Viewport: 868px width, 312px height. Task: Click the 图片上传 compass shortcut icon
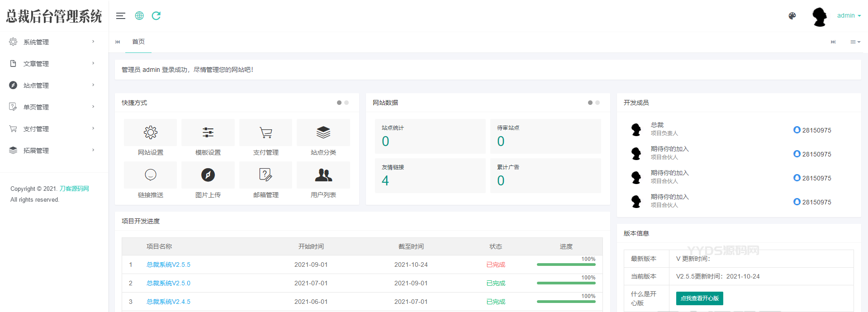pyautogui.click(x=208, y=175)
